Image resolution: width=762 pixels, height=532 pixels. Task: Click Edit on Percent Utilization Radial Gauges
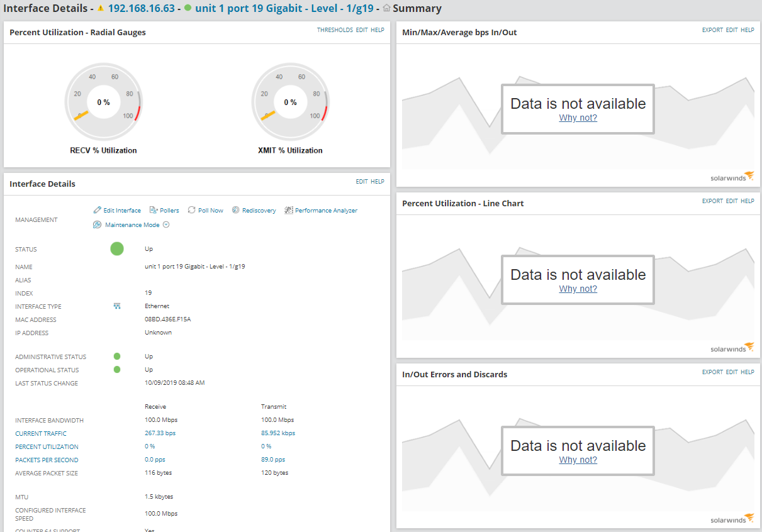click(362, 30)
